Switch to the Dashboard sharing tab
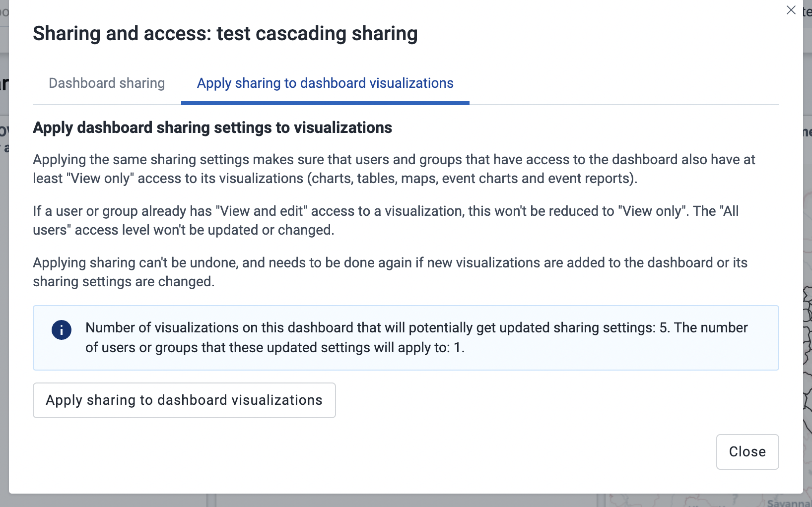This screenshot has width=812, height=507. pyautogui.click(x=106, y=83)
